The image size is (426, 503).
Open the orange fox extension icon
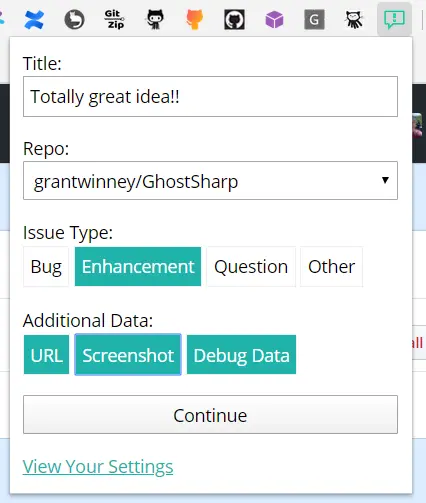pyautogui.click(x=194, y=19)
